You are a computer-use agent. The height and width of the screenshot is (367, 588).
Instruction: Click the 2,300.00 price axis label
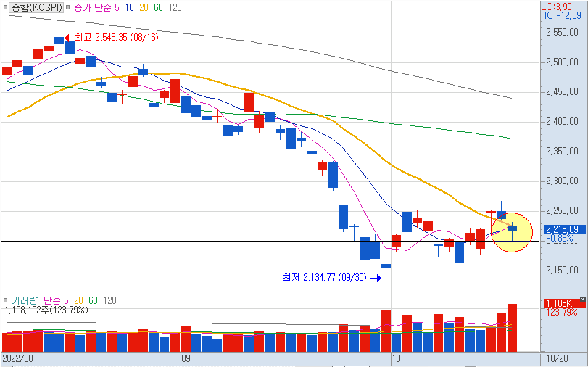coord(563,181)
